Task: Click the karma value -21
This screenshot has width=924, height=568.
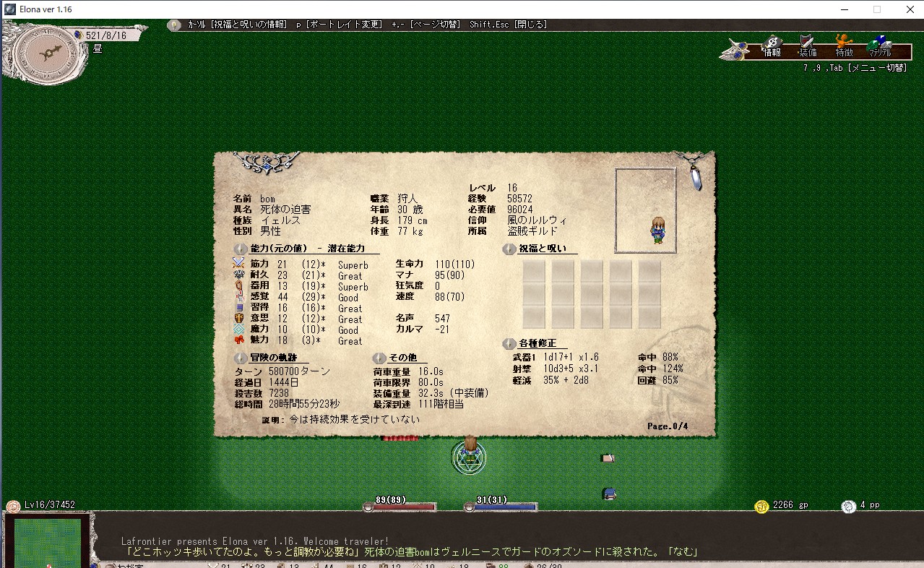Action: pos(443,330)
